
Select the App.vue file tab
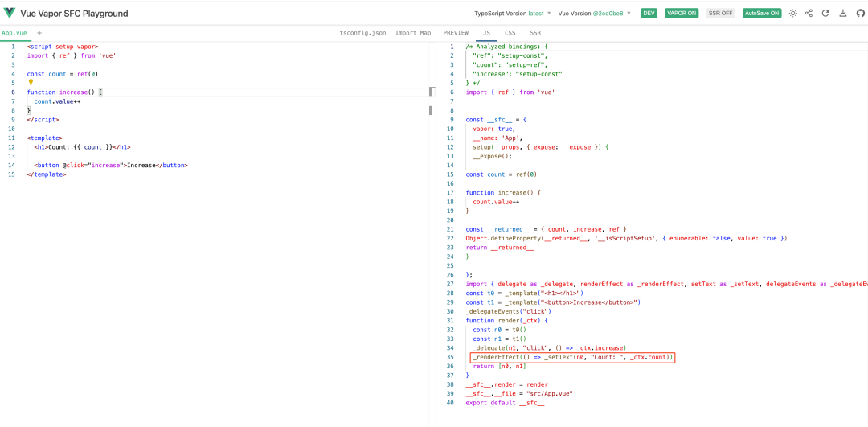point(15,33)
